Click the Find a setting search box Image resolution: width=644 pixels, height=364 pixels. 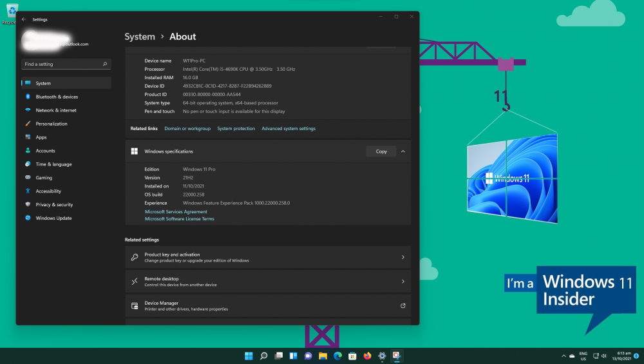pyautogui.click(x=66, y=64)
